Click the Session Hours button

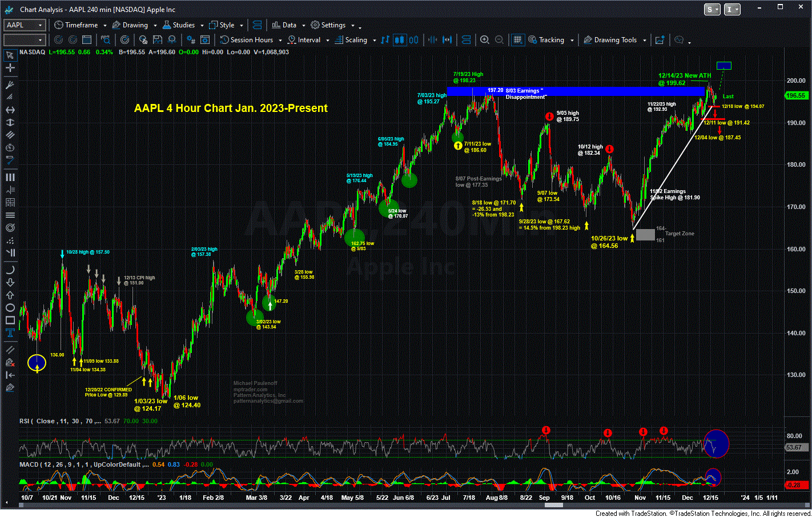point(247,40)
